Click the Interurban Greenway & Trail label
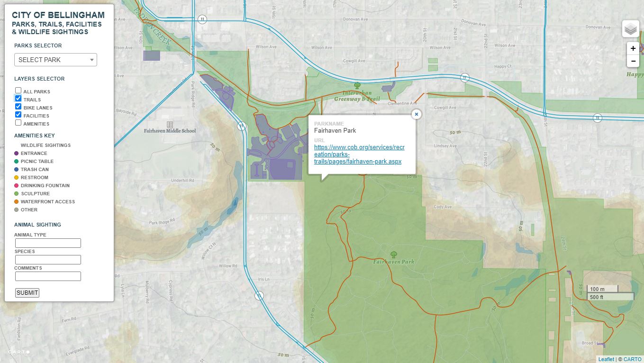 (x=357, y=96)
